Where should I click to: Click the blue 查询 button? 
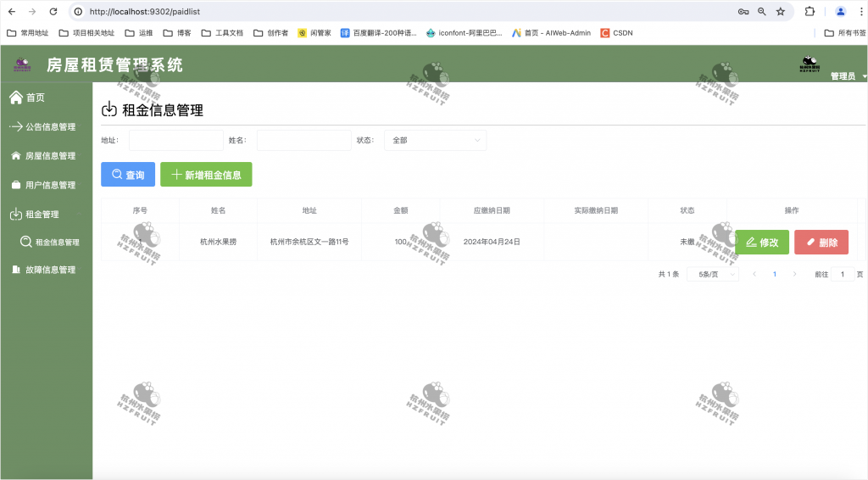(x=128, y=175)
